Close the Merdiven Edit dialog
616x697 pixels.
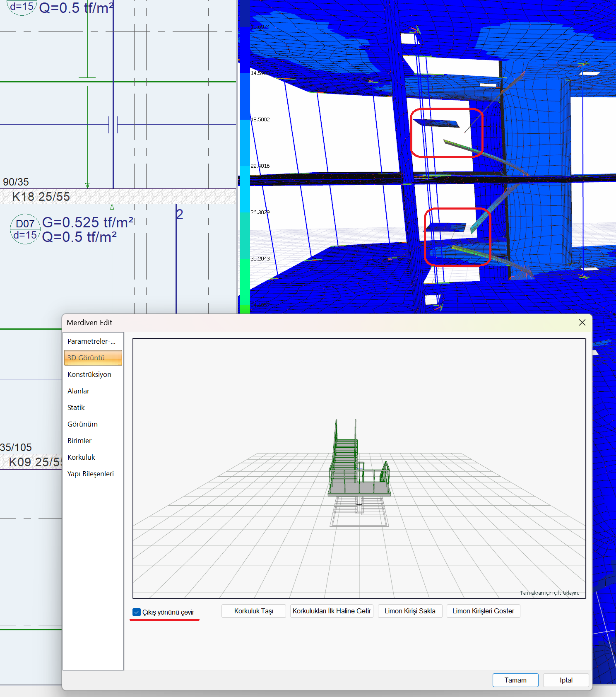pyautogui.click(x=582, y=323)
